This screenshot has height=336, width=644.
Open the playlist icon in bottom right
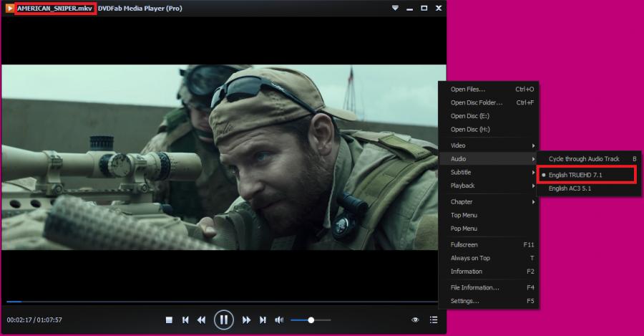(434, 320)
